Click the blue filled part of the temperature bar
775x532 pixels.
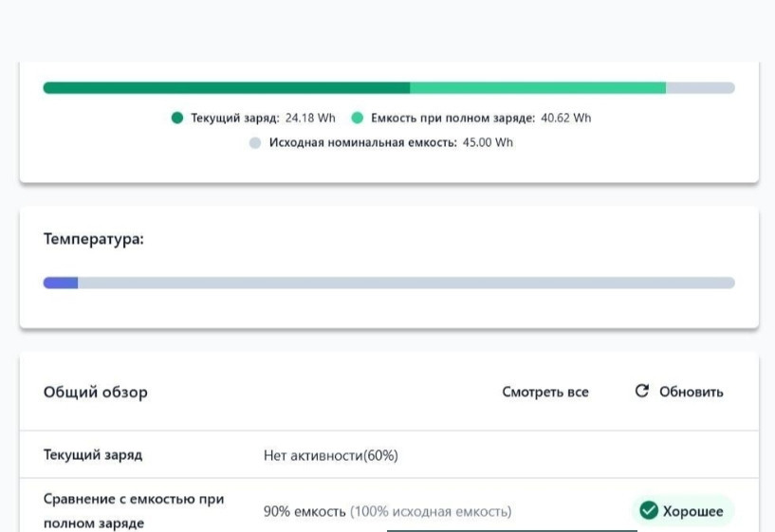tap(60, 283)
